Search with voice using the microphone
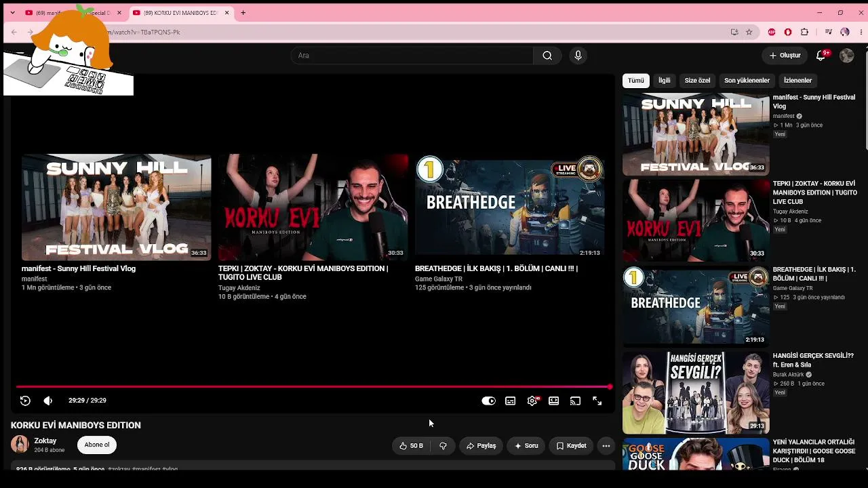 pos(578,56)
